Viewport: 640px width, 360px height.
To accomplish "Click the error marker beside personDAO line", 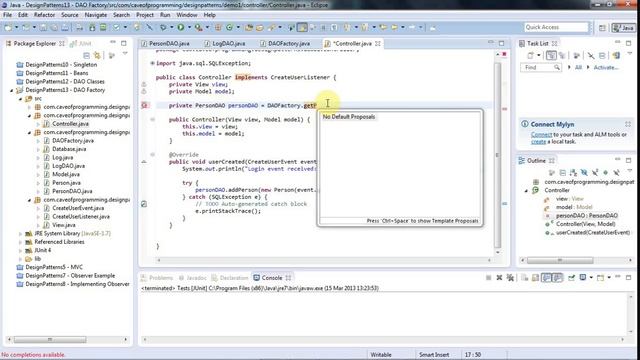I will click(x=144, y=105).
